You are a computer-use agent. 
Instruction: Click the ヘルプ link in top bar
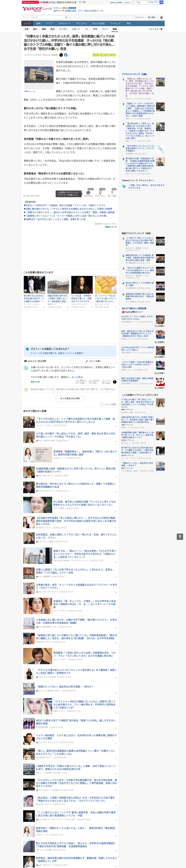(x=127, y=2)
